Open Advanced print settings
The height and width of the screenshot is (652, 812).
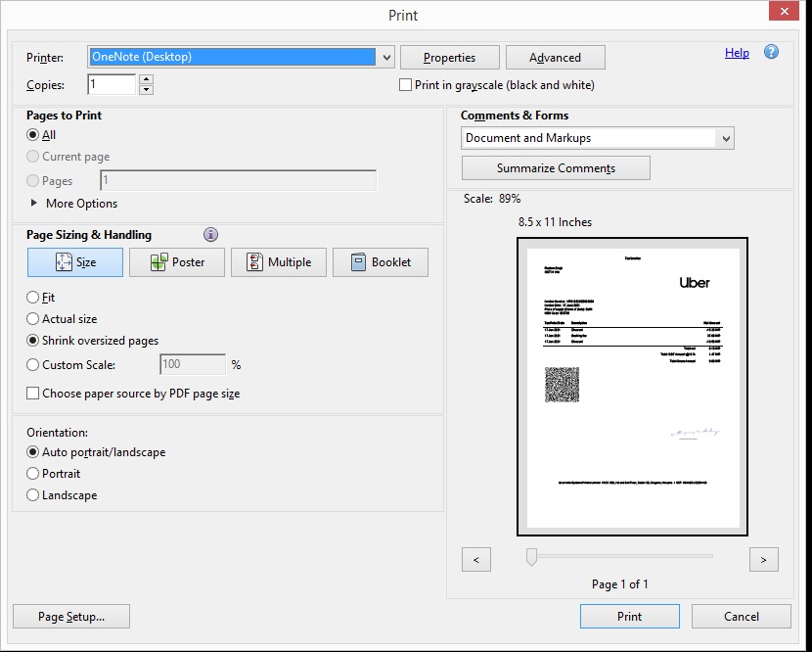pos(555,58)
